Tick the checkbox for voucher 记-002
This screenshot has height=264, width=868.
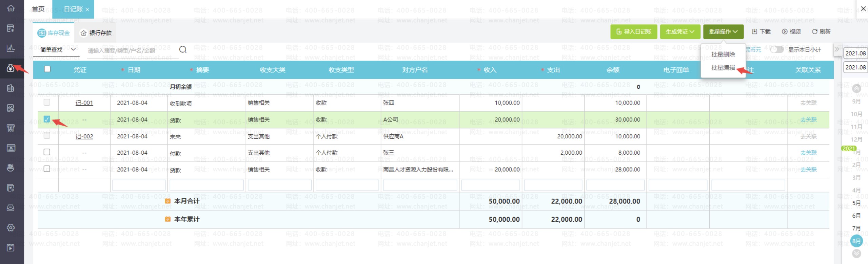[47, 136]
